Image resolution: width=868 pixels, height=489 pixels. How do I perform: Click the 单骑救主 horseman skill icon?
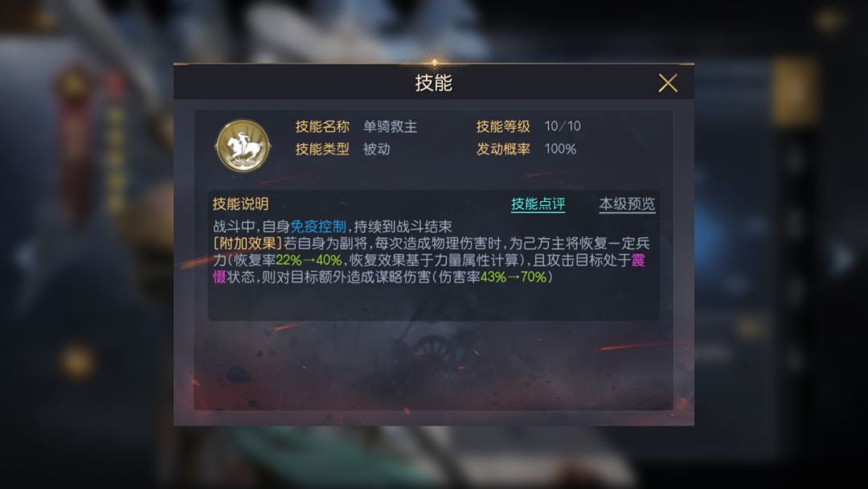[243, 146]
